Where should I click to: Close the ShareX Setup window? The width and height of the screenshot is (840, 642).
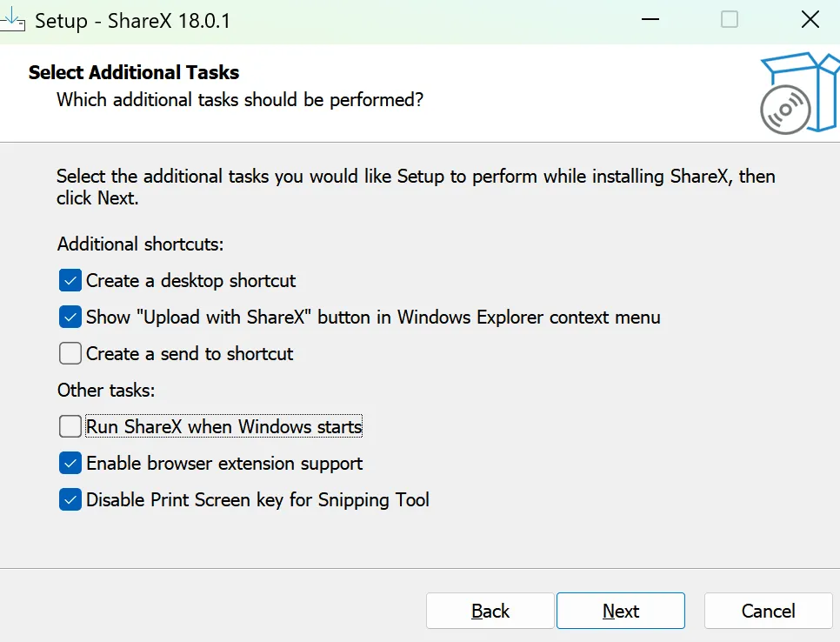coord(810,20)
